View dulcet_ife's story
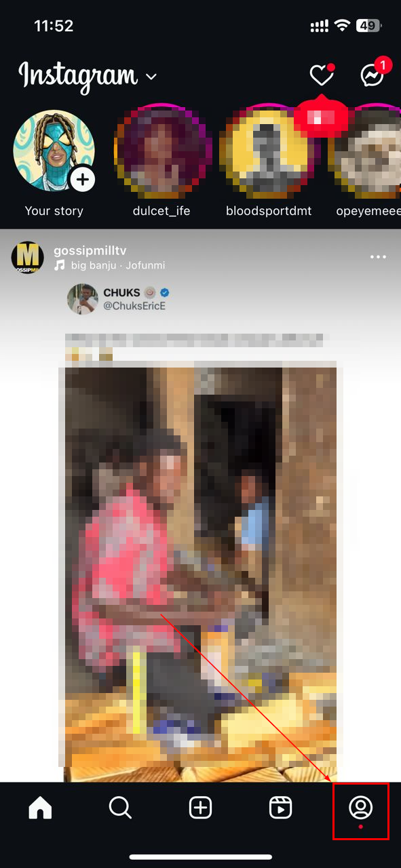This screenshot has width=401, height=868. point(161,151)
